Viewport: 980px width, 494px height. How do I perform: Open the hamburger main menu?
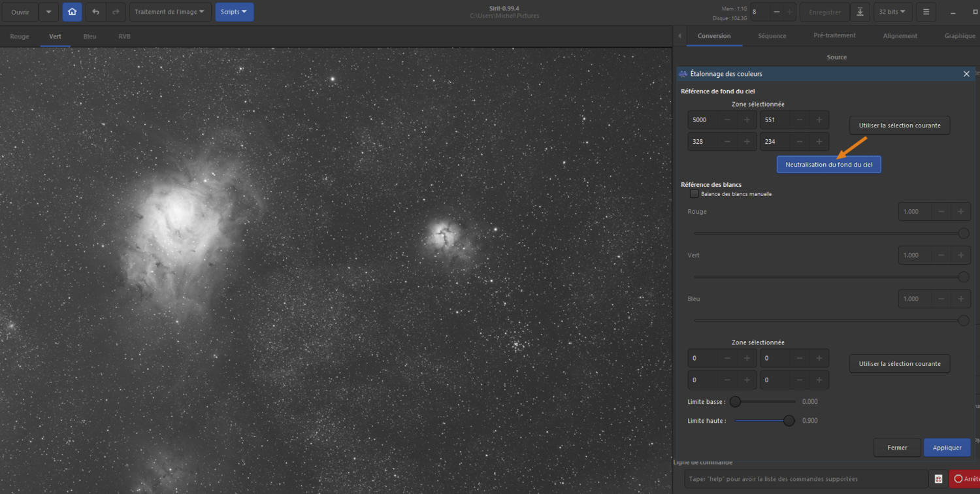coord(926,12)
